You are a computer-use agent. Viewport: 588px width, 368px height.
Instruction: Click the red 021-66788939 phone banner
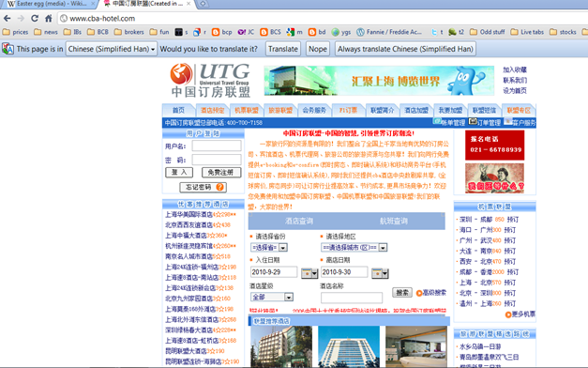pos(494,146)
